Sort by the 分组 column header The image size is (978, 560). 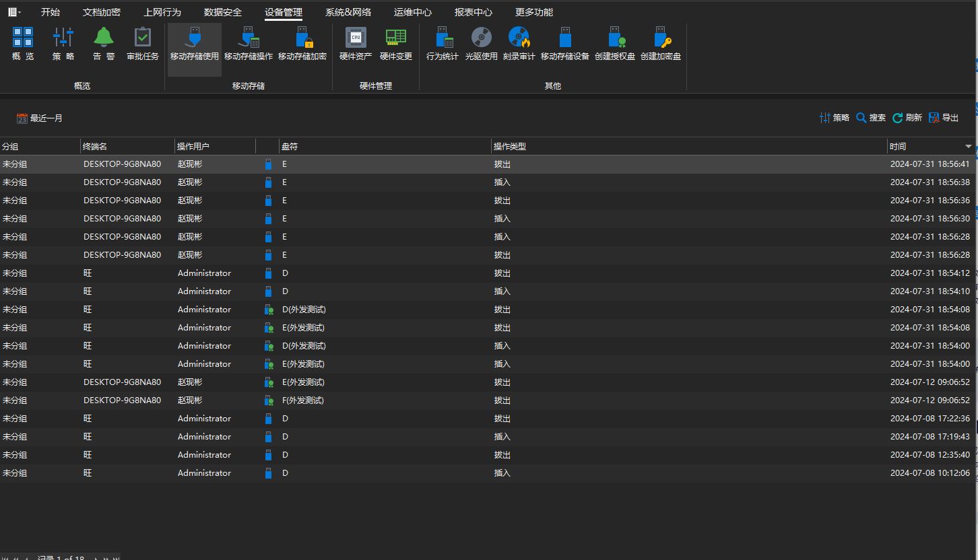40,146
